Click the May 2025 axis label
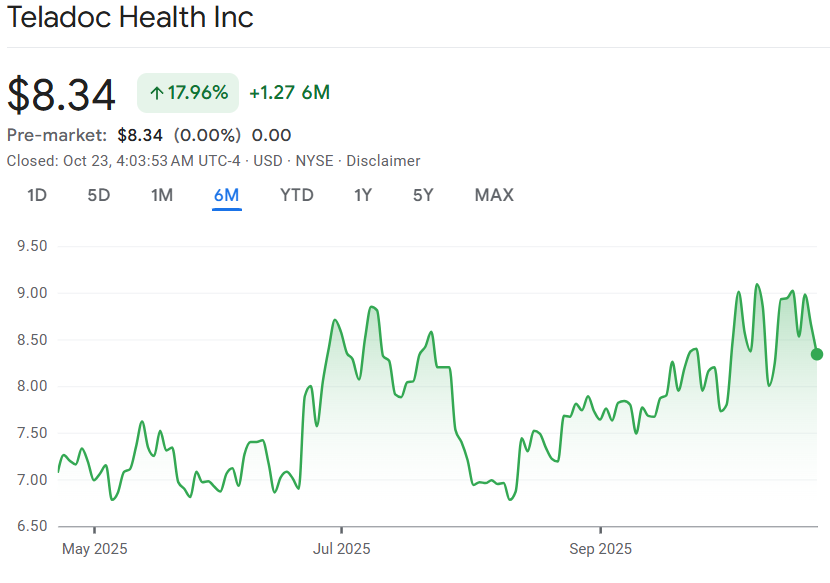830x583 pixels. (95, 549)
